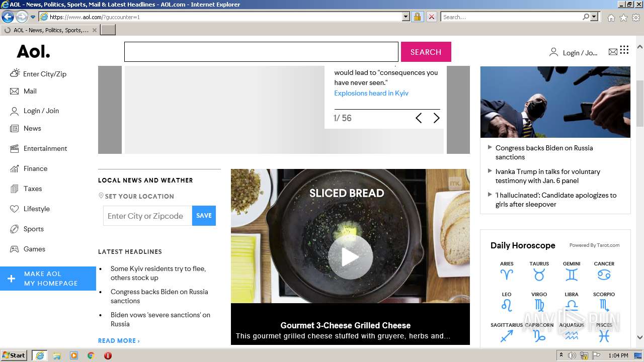Click the mail envelope icon in header
This screenshot has height=362, width=644.
(x=613, y=52)
